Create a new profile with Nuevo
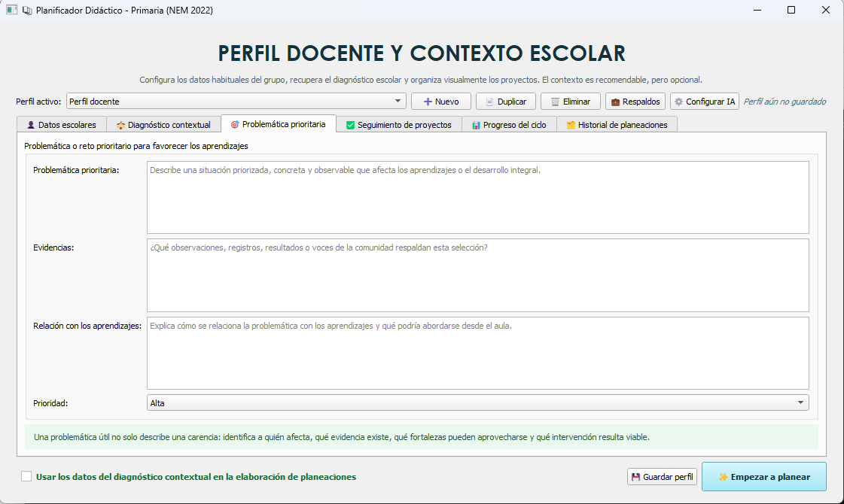 tap(441, 101)
